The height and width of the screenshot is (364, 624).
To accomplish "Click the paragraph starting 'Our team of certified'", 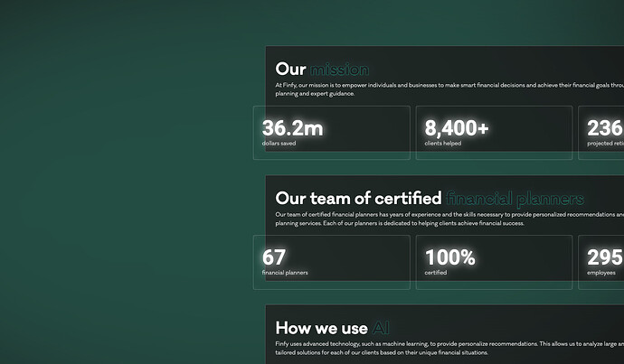I will pyautogui.click(x=449, y=219).
